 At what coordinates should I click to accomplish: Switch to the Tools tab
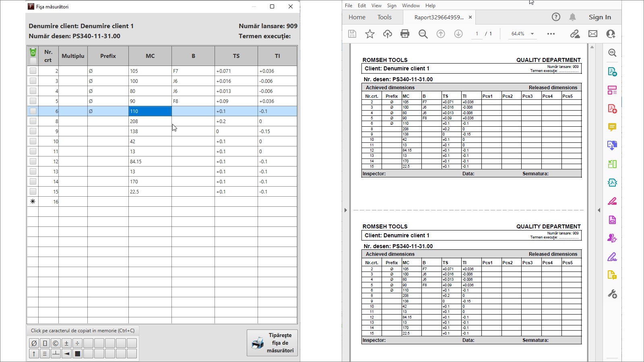click(384, 17)
